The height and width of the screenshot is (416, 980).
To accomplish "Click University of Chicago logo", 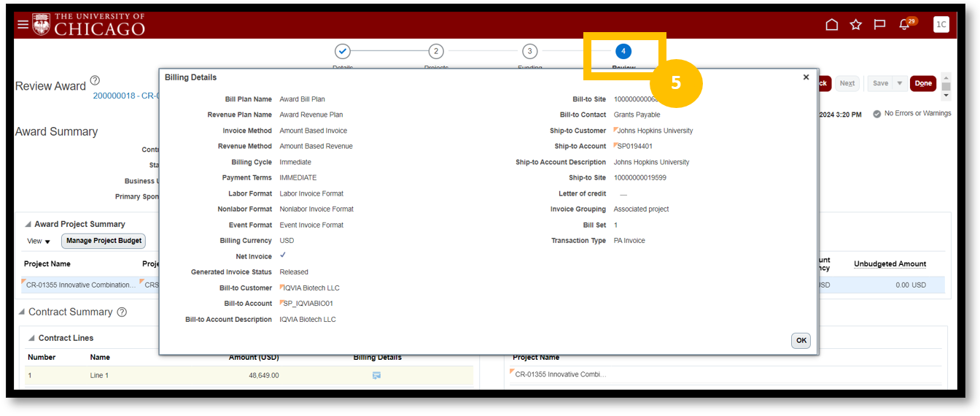I will (89, 24).
